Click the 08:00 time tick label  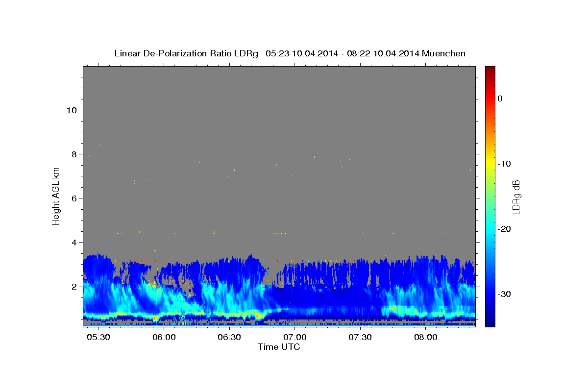pos(426,338)
